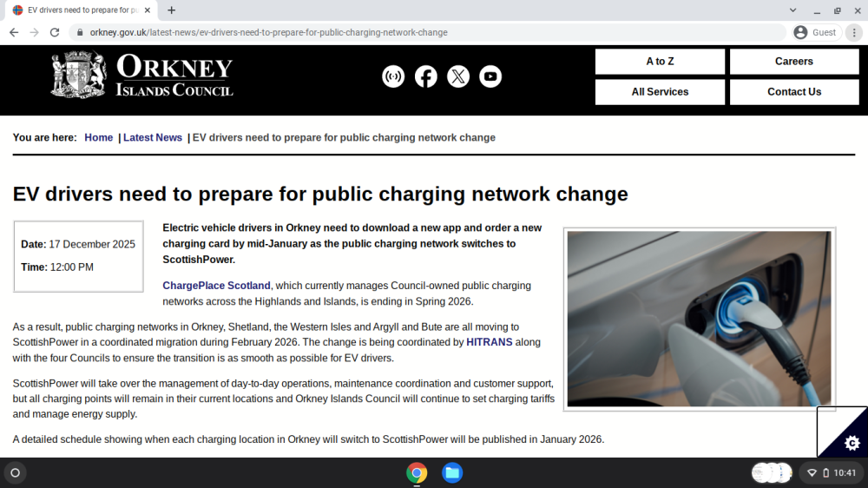Open accessibility settings gear in page corner
Viewport: 868px width, 488px height.
(x=852, y=443)
